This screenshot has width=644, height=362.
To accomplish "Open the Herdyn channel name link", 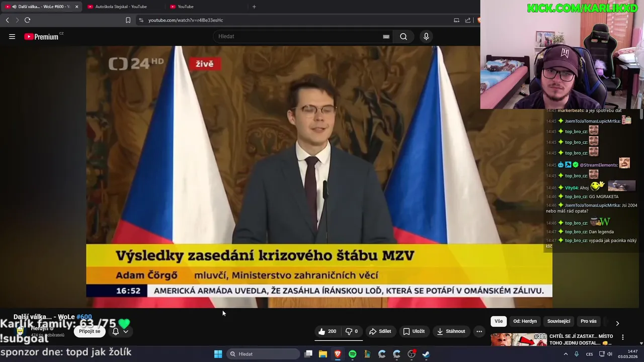I will tap(39, 328).
